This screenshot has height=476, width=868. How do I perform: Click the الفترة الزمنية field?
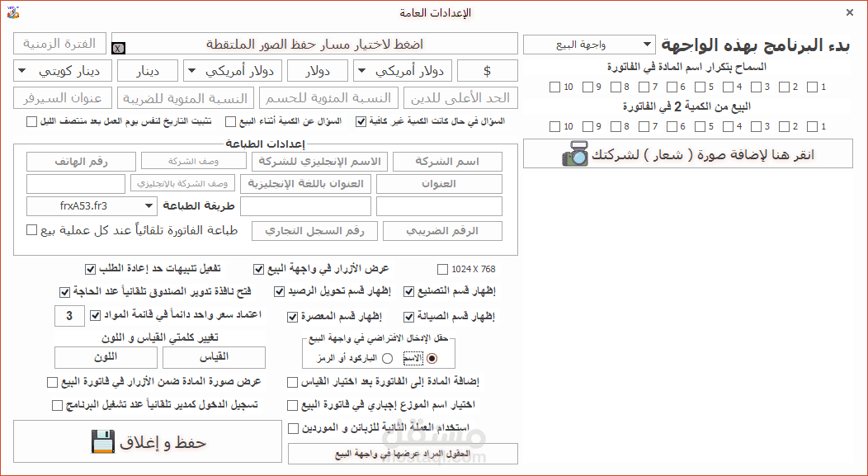(59, 43)
